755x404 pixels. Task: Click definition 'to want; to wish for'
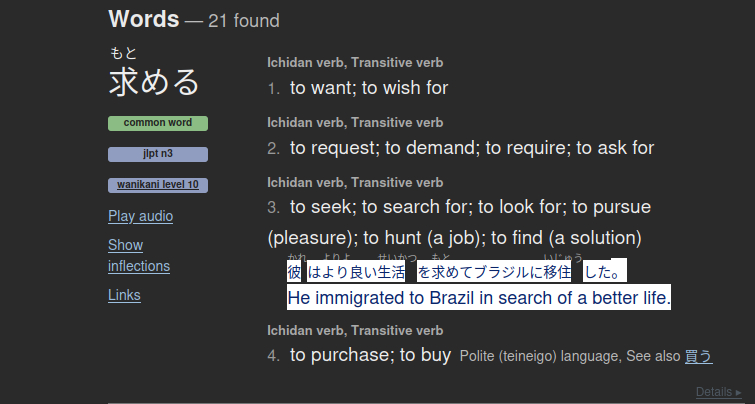tap(369, 88)
